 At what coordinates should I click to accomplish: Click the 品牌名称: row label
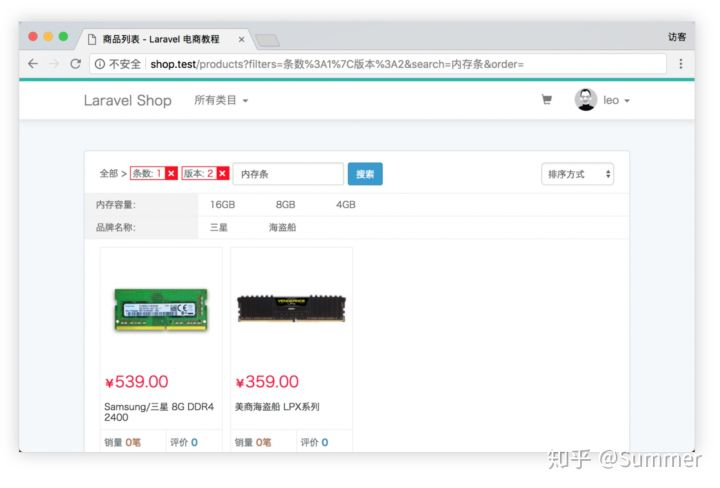116,227
